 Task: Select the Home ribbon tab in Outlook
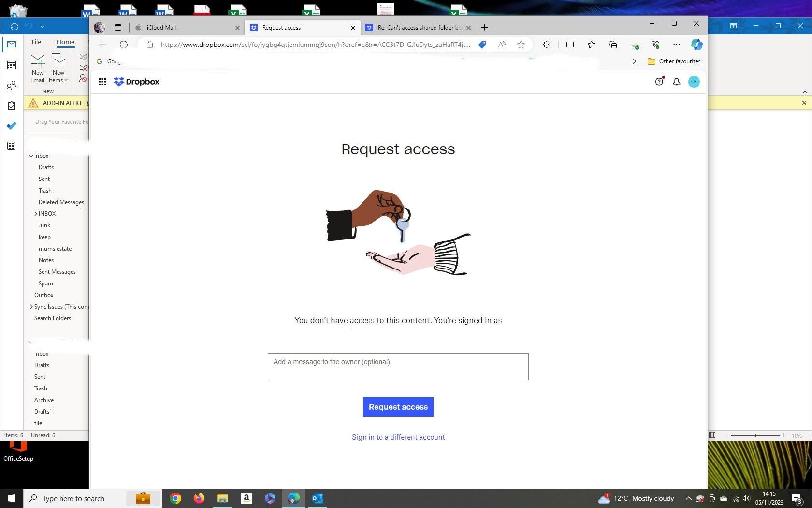point(65,42)
